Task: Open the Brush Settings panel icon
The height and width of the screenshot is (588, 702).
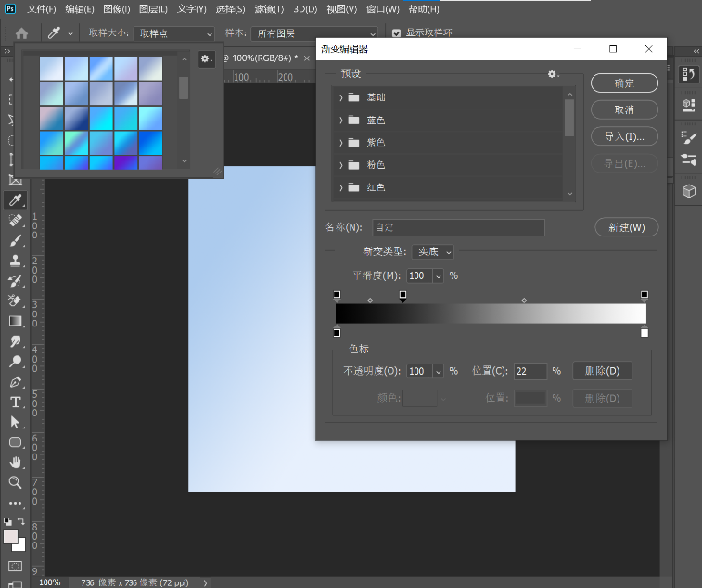Action: coord(689,137)
